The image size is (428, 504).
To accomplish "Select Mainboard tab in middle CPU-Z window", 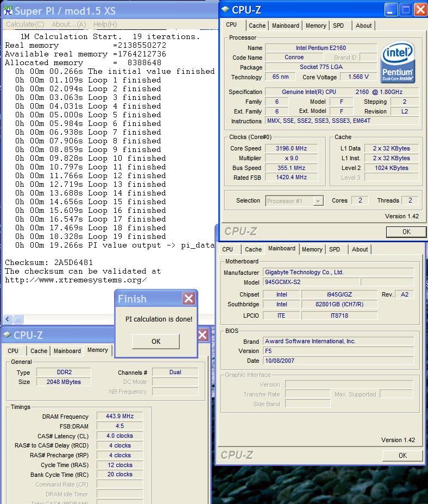I will [x=282, y=248].
